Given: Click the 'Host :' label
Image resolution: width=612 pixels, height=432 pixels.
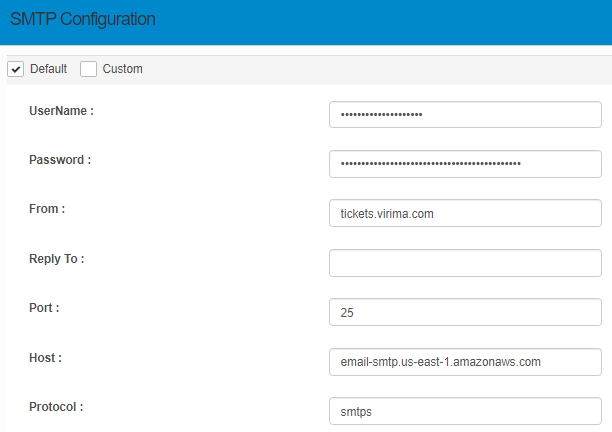Looking at the screenshot, I should click(44, 357).
